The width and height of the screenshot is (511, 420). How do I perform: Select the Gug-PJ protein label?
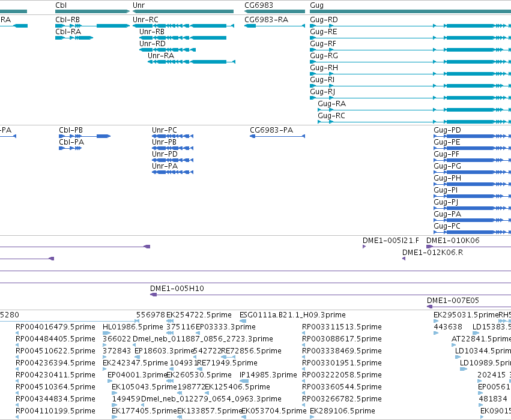tap(446, 203)
